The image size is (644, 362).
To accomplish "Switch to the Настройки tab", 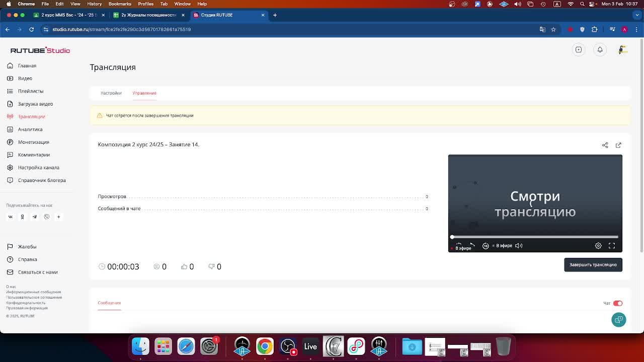I will point(111,93).
